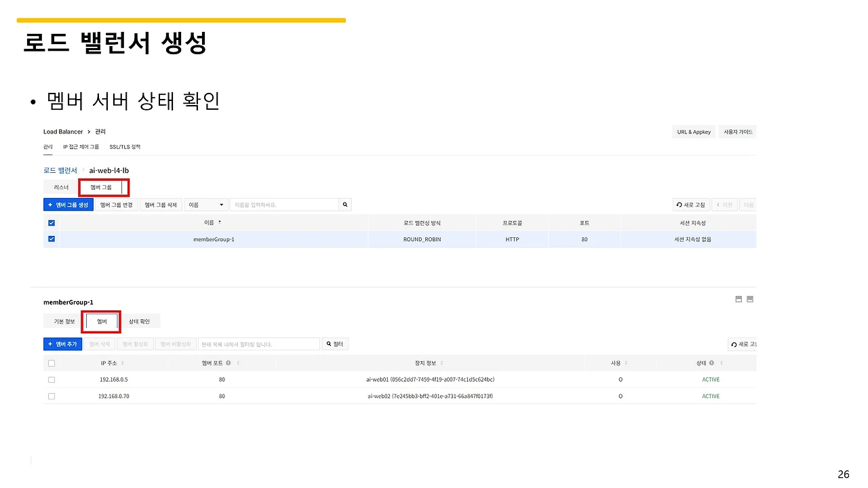The height and width of the screenshot is (488, 868).
Task: Click the 멤버 그룹 삭제 button
Action: pos(161,205)
